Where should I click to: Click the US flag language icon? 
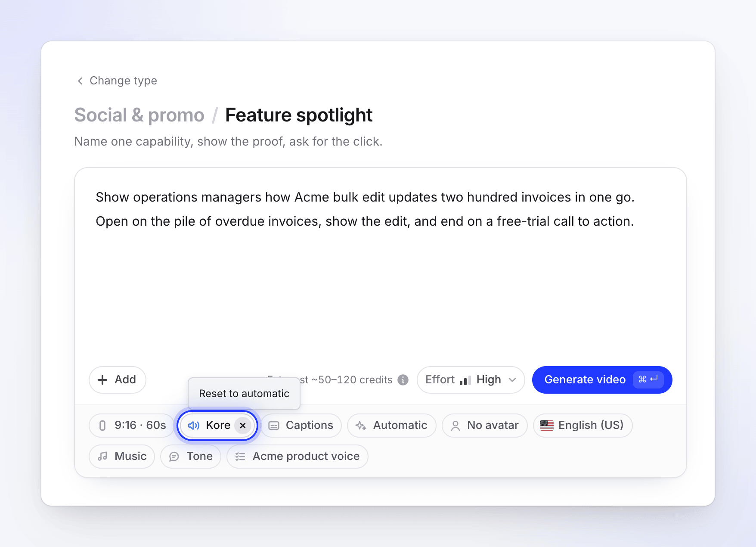(547, 426)
